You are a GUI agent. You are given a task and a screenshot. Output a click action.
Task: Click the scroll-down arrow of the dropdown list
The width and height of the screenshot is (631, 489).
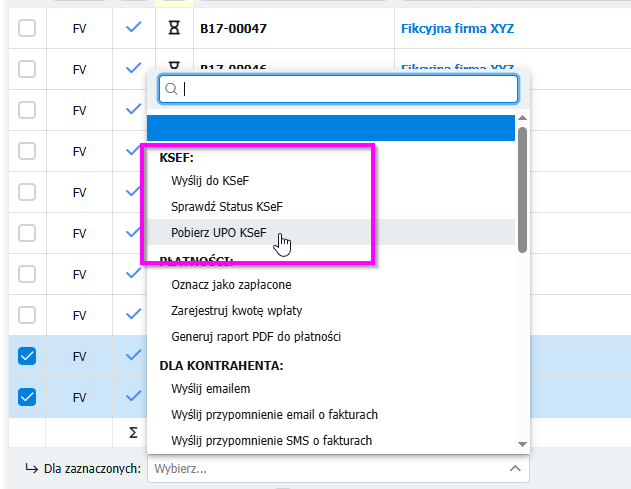(x=522, y=443)
